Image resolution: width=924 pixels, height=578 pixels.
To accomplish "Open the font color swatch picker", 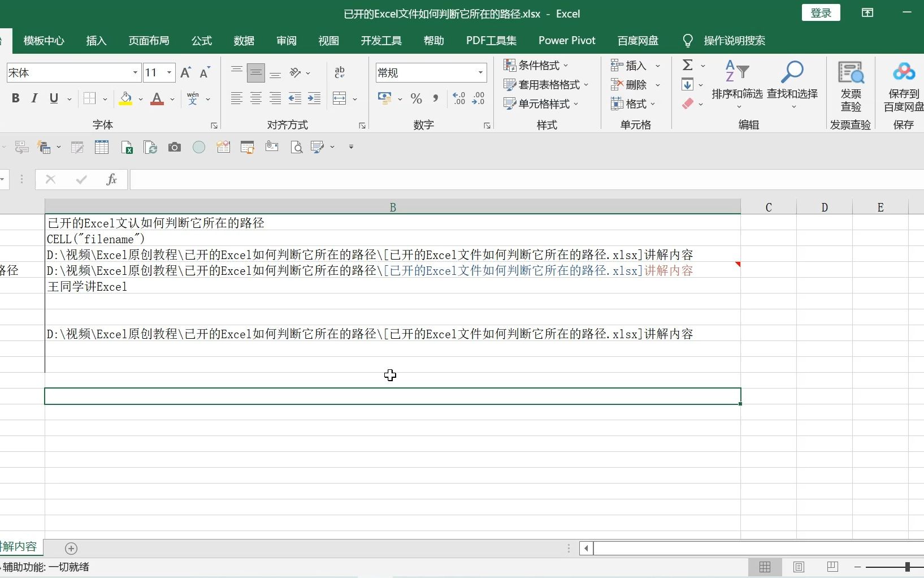I will tap(171, 99).
